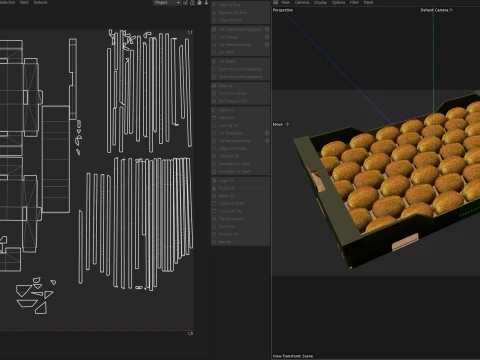Click Cycle UV CW
The height and width of the screenshot is (360, 480).
(240, 211)
